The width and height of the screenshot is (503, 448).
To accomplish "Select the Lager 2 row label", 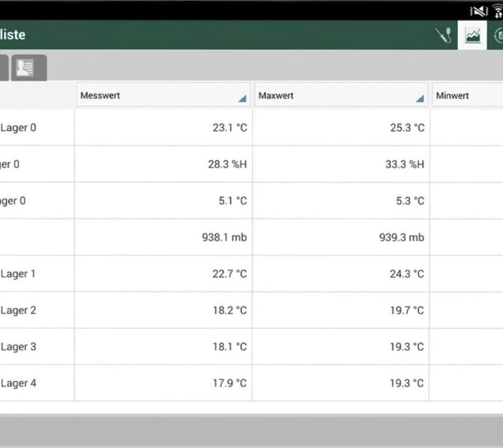I will pos(18,310).
